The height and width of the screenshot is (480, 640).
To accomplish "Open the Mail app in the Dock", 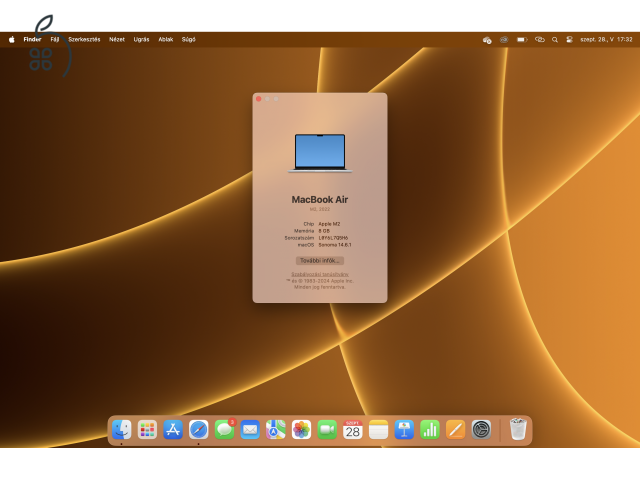I will click(250, 430).
